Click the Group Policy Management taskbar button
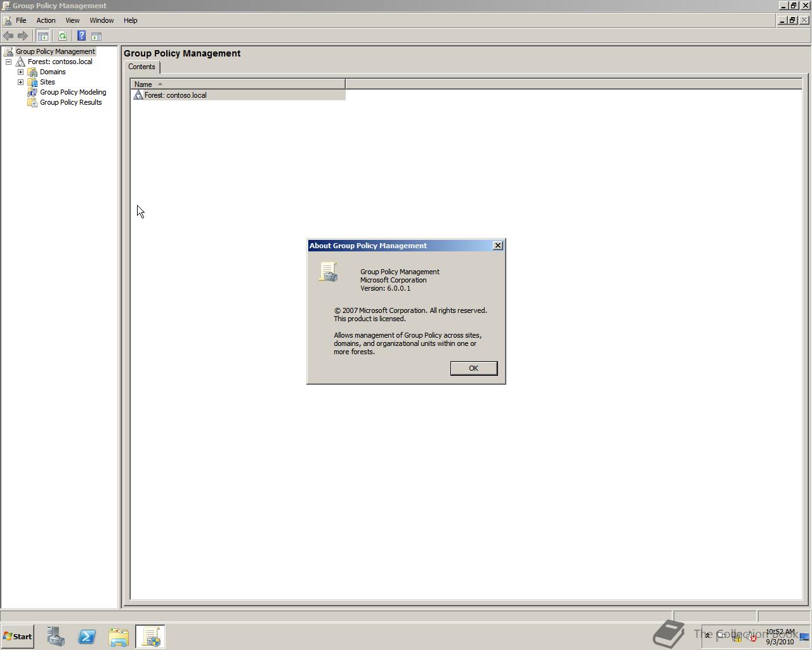This screenshot has width=812, height=650. point(150,637)
